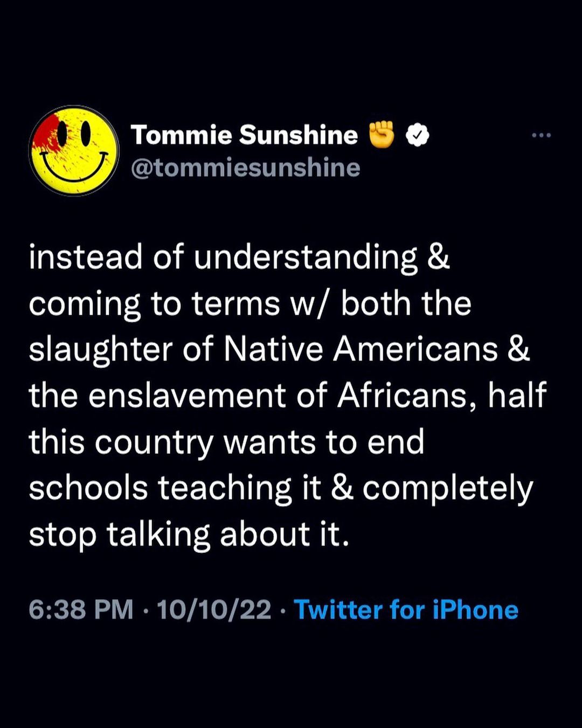Click the words "schools teaching it"
The width and height of the screenshot is (582, 728).
tap(175, 489)
